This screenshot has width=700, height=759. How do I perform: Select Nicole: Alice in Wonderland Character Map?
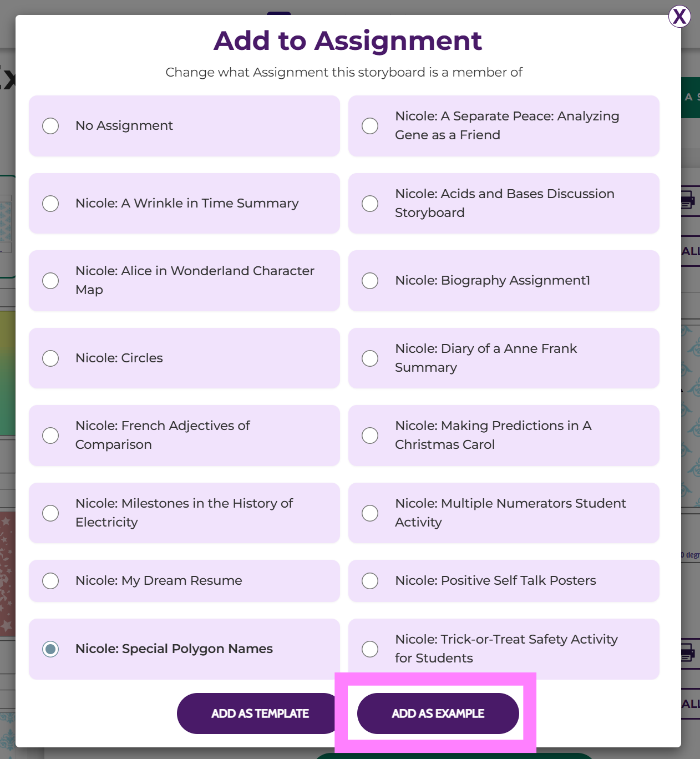coord(50,281)
